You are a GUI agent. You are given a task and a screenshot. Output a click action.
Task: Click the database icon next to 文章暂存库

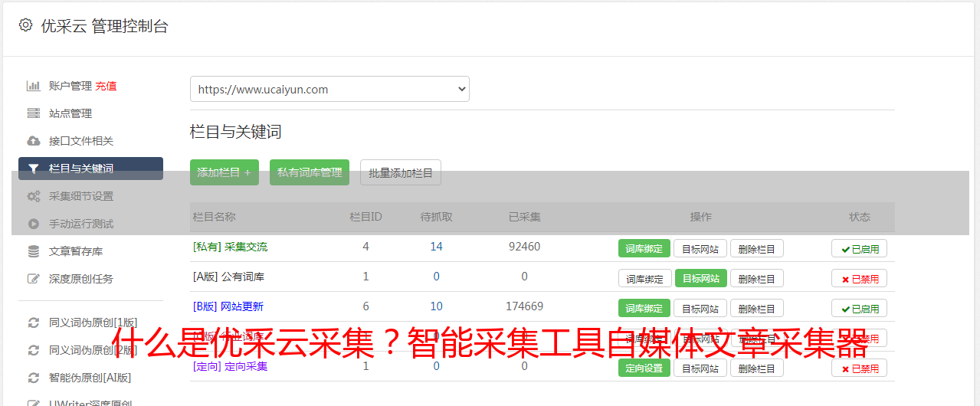pos(33,251)
